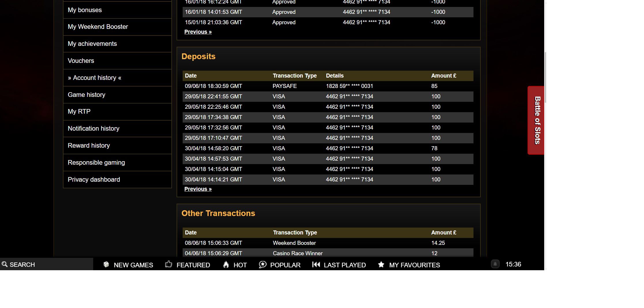Click Previous link under Deposits table

click(198, 189)
